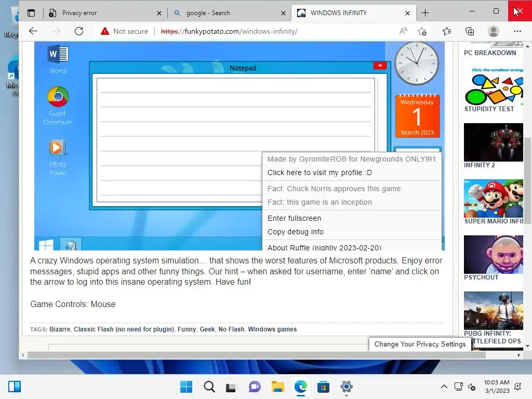
Task: Click the Bizarre tag link
Action: click(x=60, y=329)
